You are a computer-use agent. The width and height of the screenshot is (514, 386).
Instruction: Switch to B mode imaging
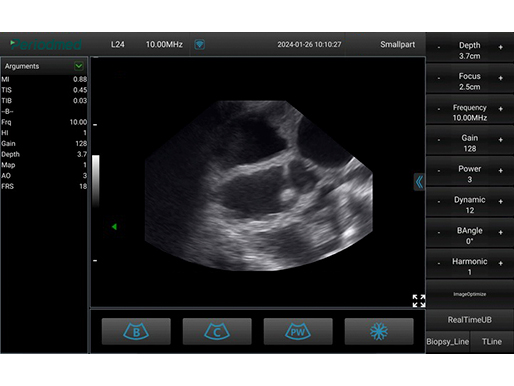(x=136, y=331)
